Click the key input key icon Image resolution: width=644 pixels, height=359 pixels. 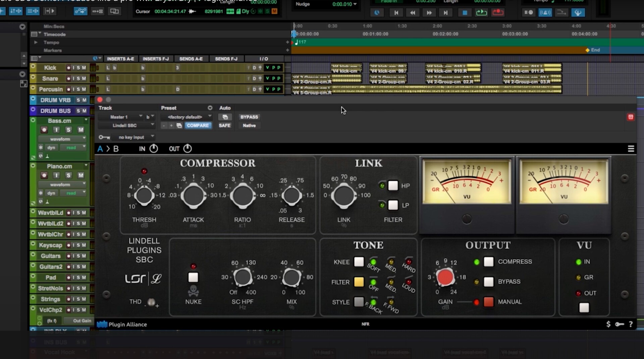point(104,137)
